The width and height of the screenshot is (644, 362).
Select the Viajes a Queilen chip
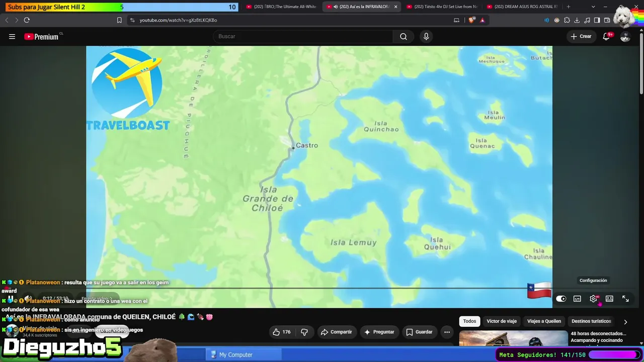[x=544, y=321]
